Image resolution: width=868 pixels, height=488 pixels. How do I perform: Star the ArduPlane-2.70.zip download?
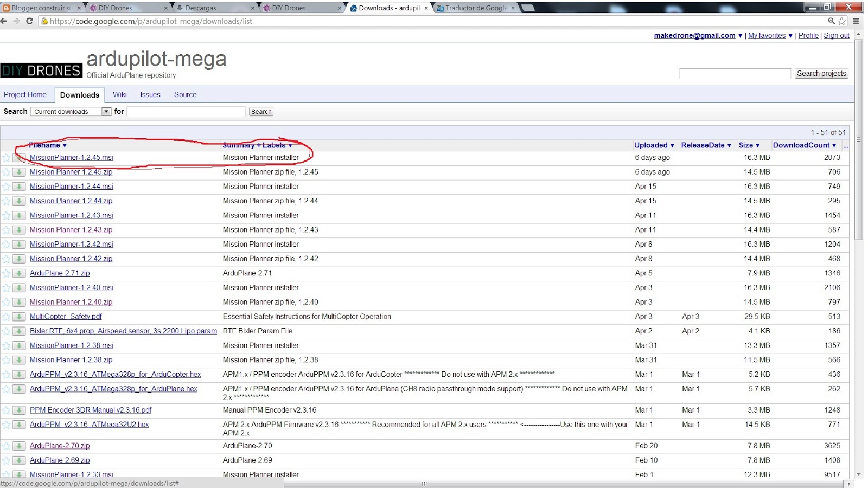6,446
